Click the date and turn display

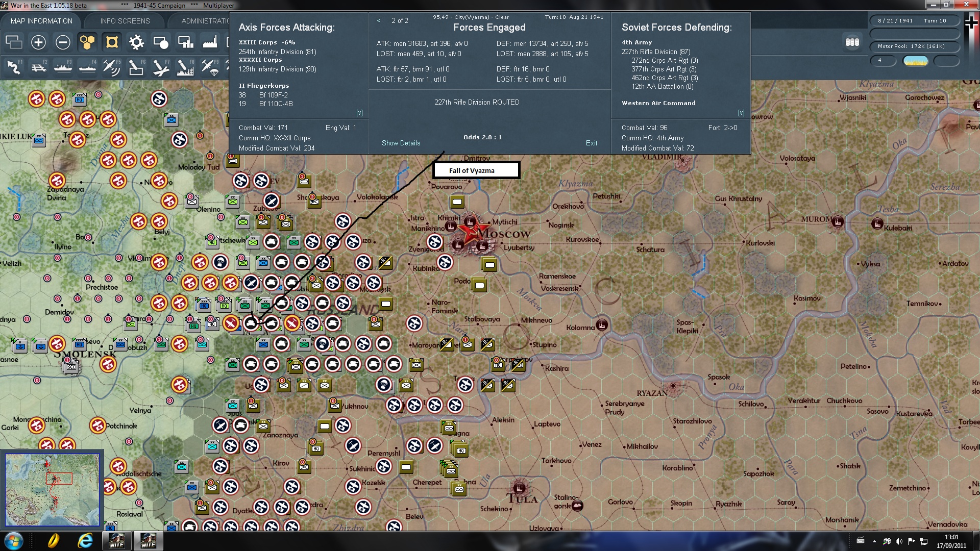point(915,21)
